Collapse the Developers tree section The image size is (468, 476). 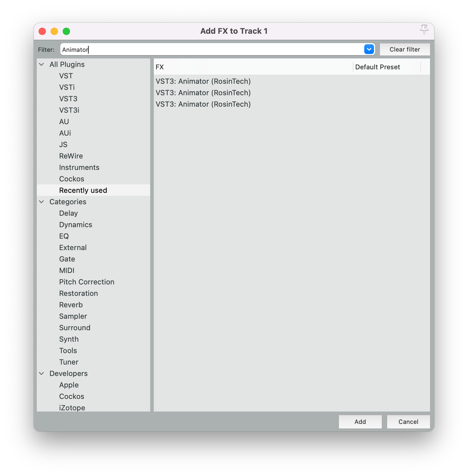pos(42,374)
